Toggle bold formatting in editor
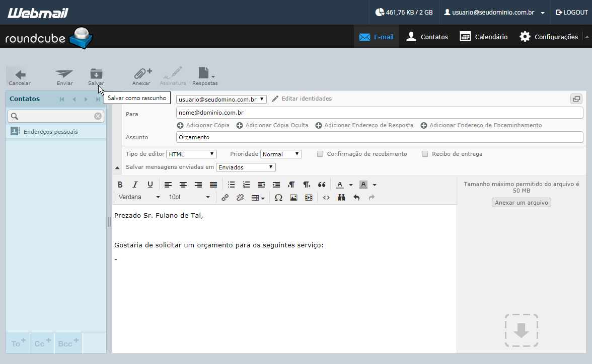The height and width of the screenshot is (364, 592). pos(120,185)
